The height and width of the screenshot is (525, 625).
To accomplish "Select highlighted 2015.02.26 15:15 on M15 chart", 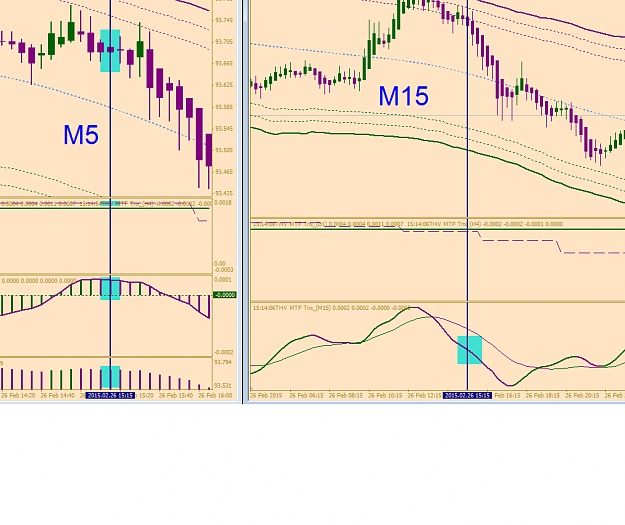I will (x=468, y=395).
